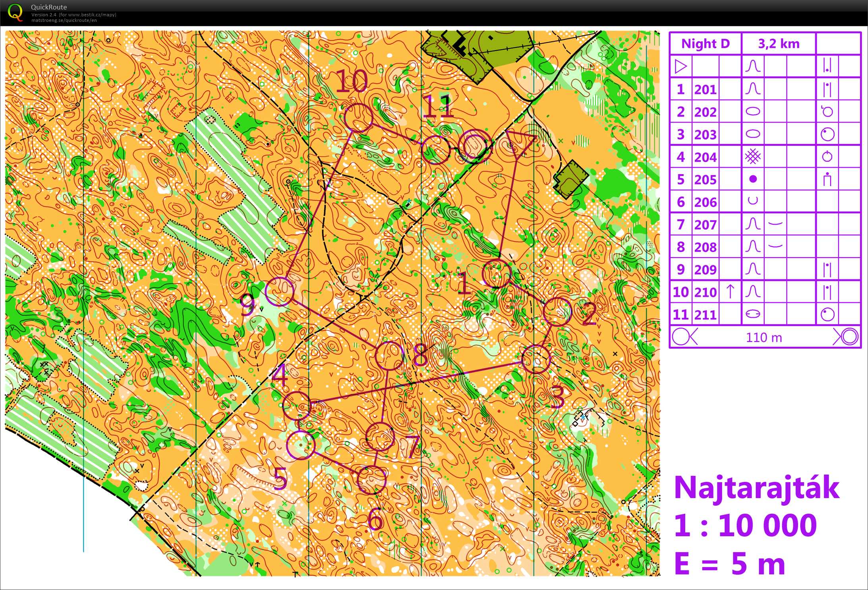Image resolution: width=868 pixels, height=590 pixels.
Task: Click start triangle symbol in description table
Action: 680,66
